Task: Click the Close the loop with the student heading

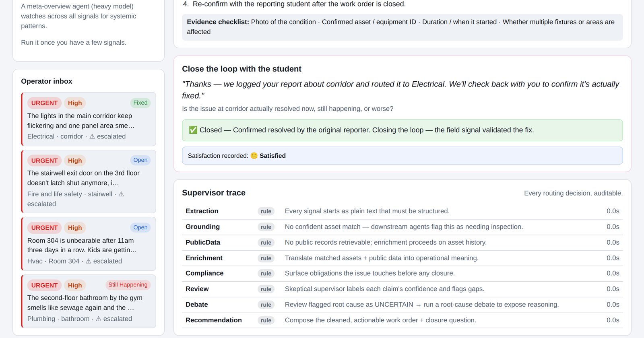Action: pyautogui.click(x=242, y=69)
